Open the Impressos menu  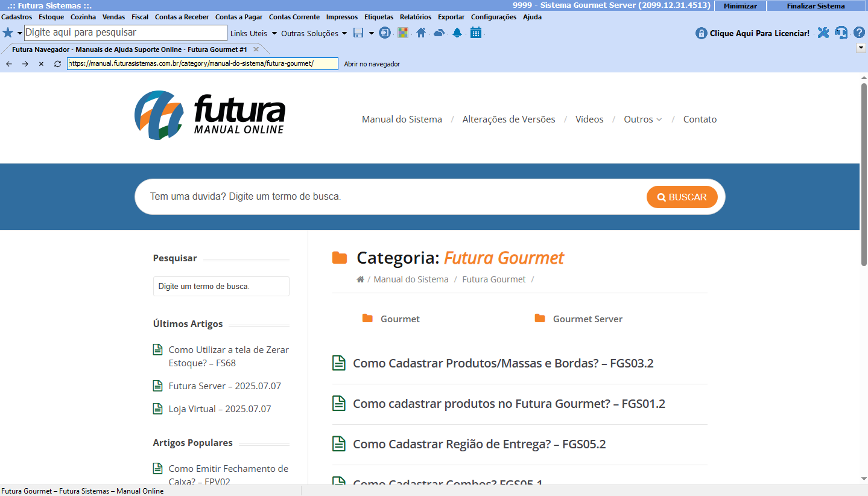[x=342, y=17]
